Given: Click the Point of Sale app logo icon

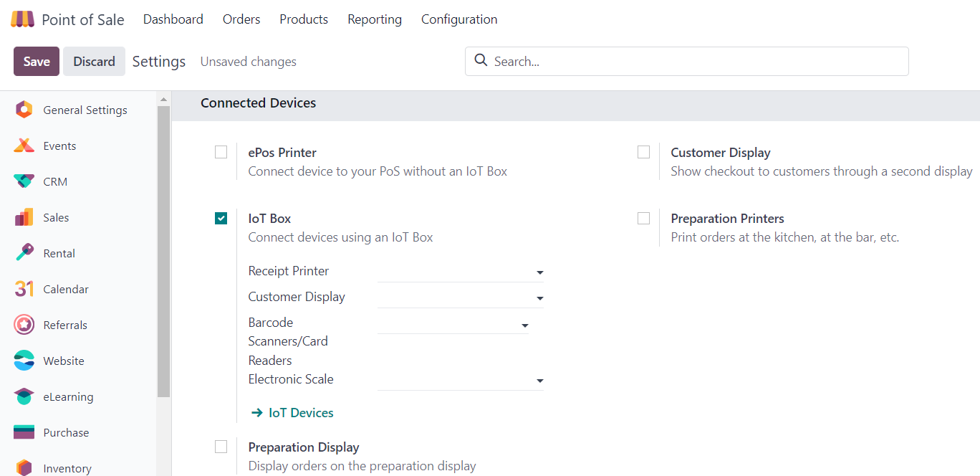Looking at the screenshot, I should click(x=22, y=19).
